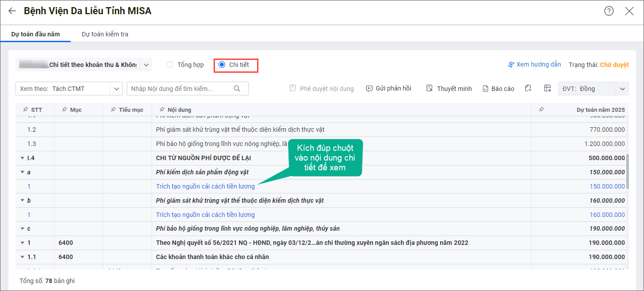Open table column settings icon
This screenshot has height=291, width=644.
pyautogui.click(x=547, y=88)
